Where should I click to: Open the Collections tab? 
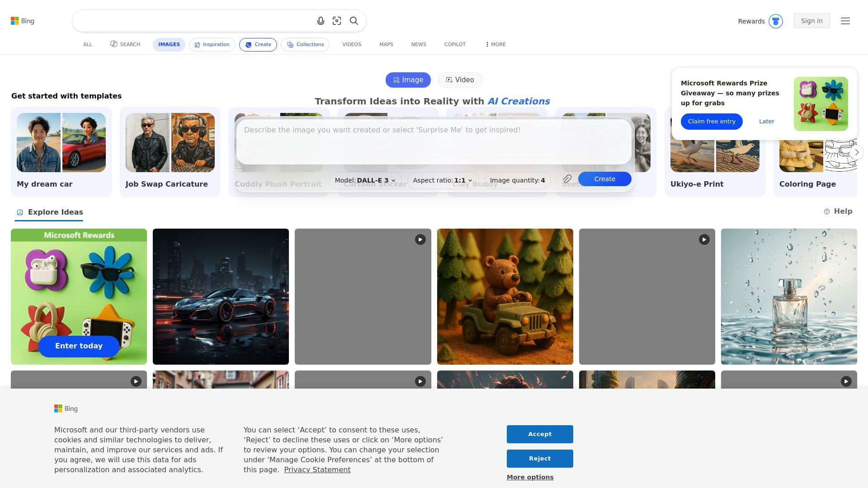tap(305, 44)
